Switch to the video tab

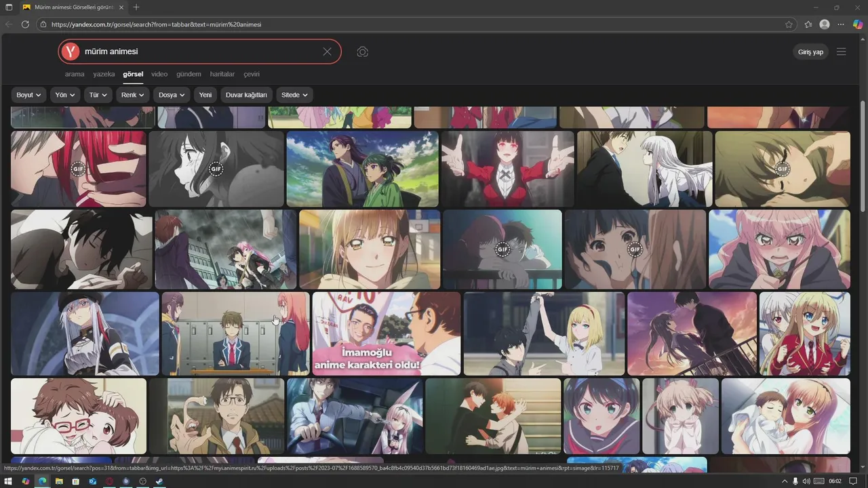(x=159, y=74)
